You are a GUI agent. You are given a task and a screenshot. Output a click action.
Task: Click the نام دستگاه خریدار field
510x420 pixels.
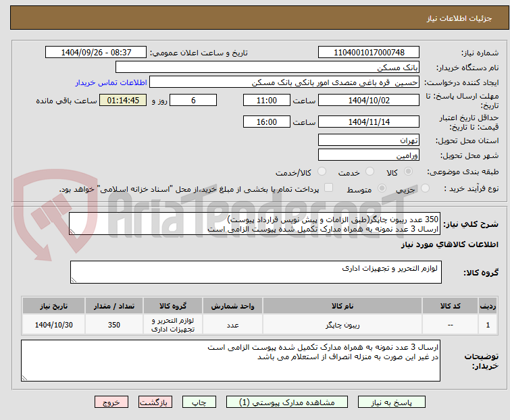tap(267, 67)
